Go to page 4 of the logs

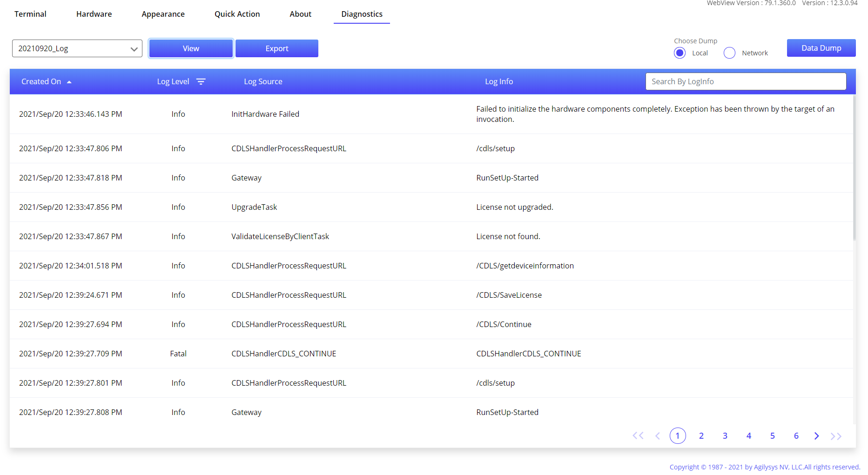749,436
